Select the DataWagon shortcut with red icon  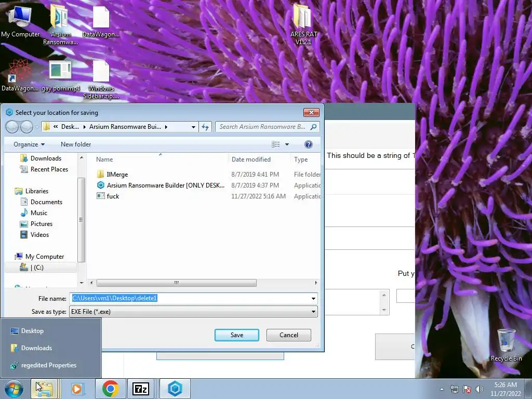pyautogui.click(x=20, y=76)
